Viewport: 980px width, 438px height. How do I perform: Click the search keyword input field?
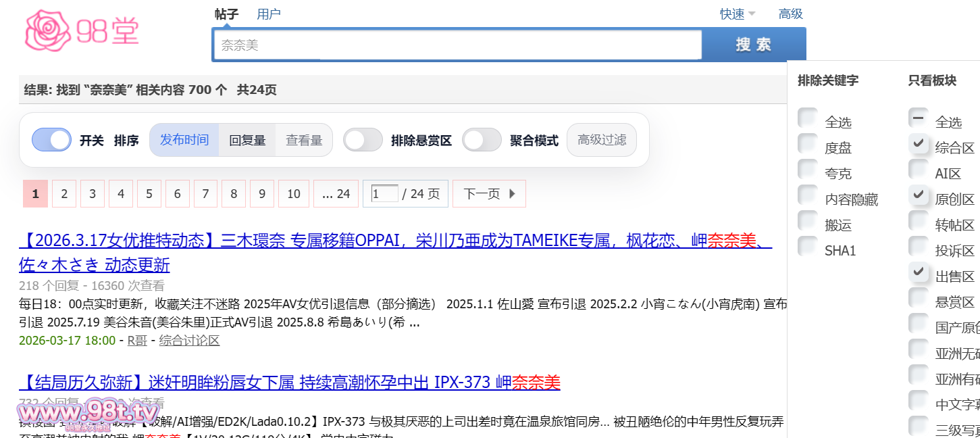458,45
